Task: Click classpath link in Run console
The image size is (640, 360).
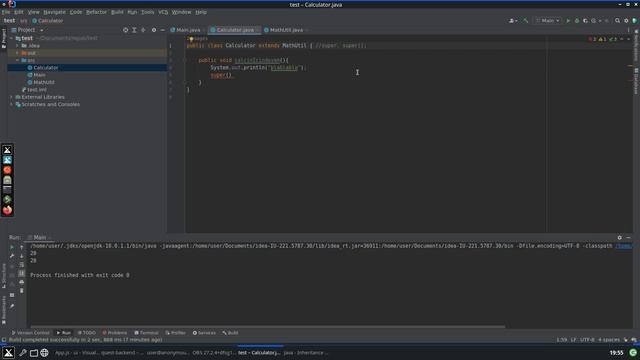Action: pos(623,246)
